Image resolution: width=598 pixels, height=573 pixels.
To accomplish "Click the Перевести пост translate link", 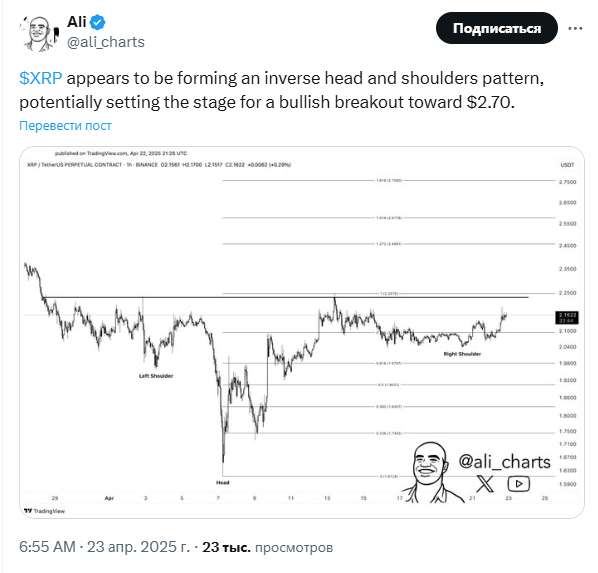I will [65, 126].
